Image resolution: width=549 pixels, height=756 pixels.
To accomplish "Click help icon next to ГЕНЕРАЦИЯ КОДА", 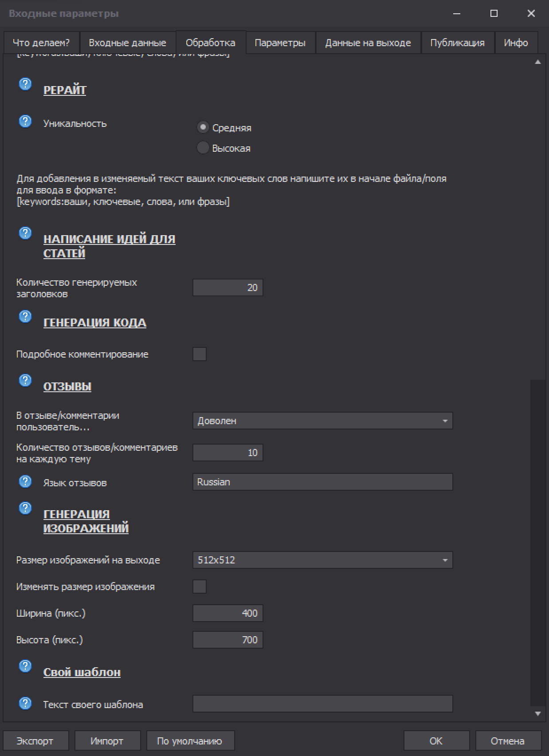I will click(25, 316).
